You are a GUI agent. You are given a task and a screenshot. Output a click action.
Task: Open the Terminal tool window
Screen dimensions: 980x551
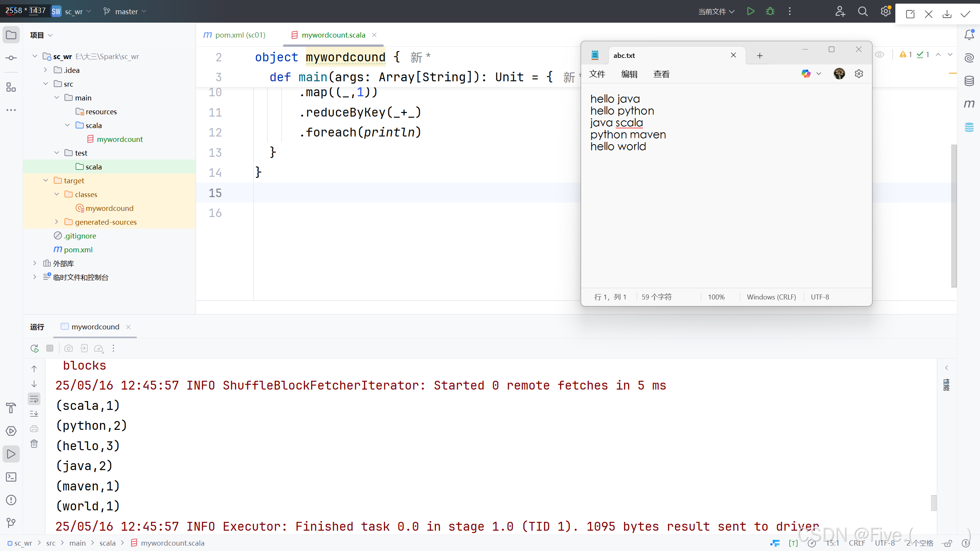(11, 477)
